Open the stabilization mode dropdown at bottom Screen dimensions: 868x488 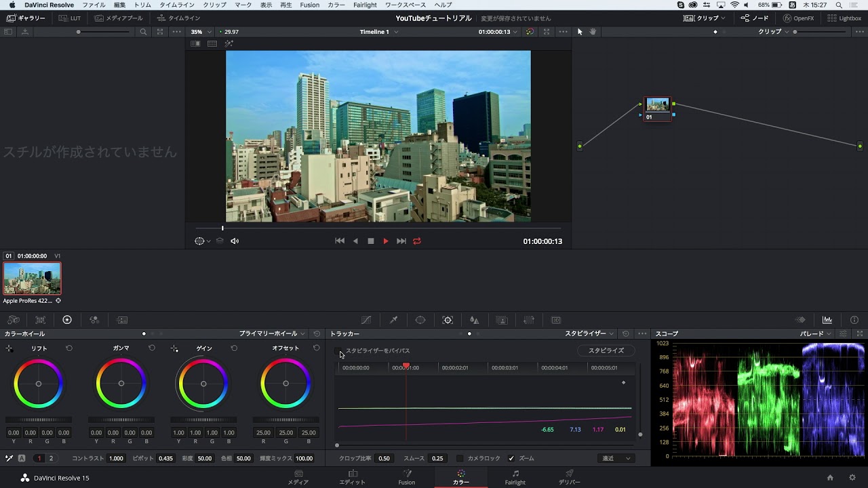616,458
